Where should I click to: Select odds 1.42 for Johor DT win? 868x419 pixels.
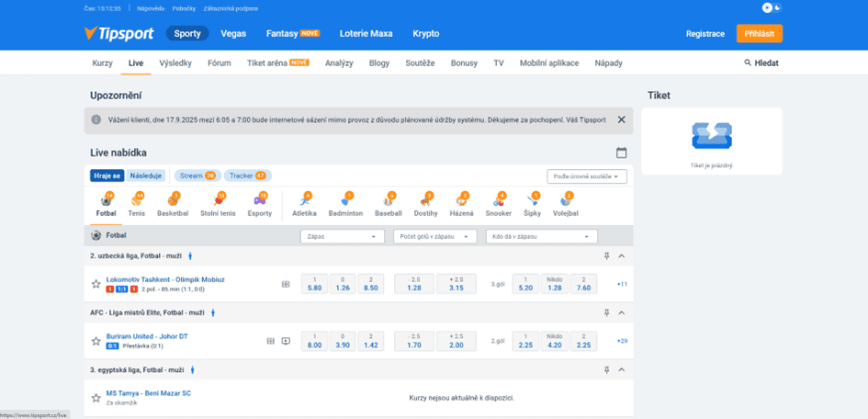point(371,340)
